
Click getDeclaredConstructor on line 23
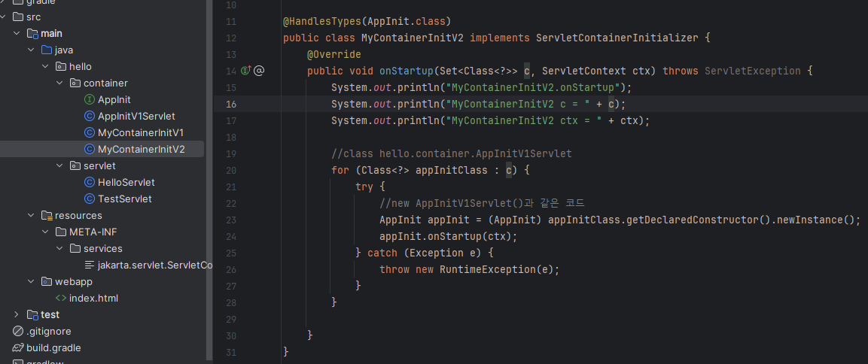[693, 220]
